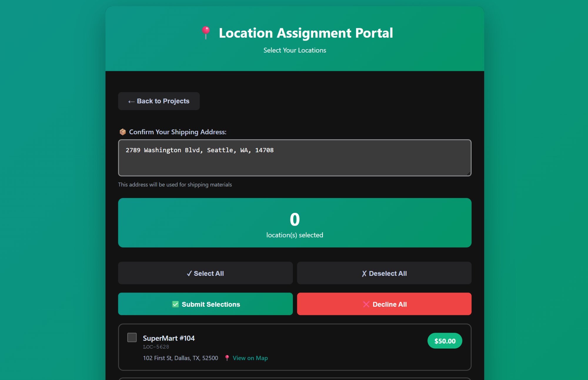Select all locations with Select All

point(205,273)
